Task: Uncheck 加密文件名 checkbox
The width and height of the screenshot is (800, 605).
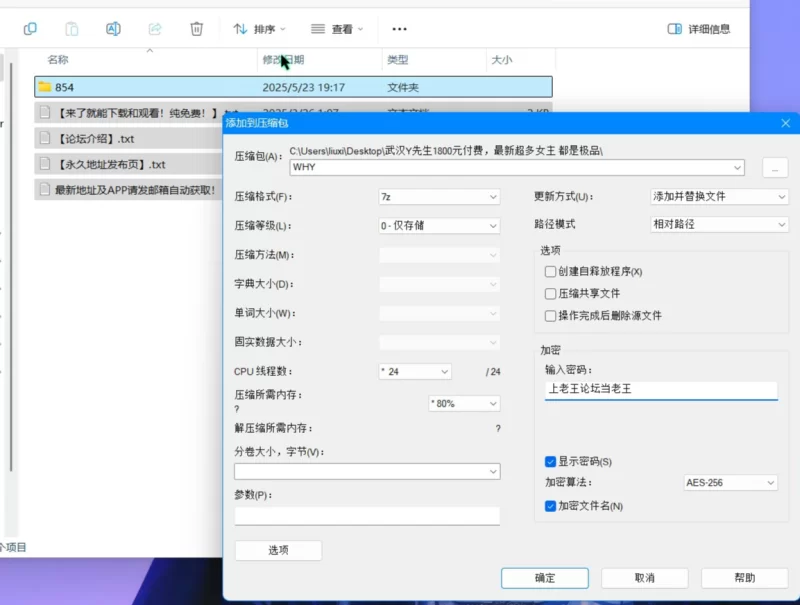Action: pos(550,506)
